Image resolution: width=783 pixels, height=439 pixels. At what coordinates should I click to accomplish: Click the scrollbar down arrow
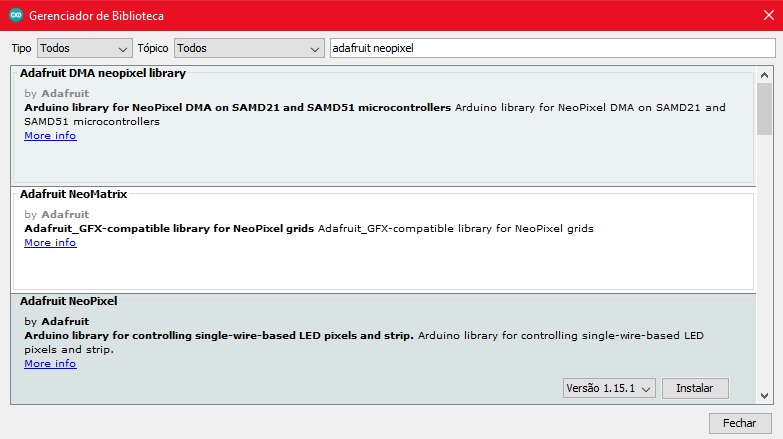coord(764,395)
